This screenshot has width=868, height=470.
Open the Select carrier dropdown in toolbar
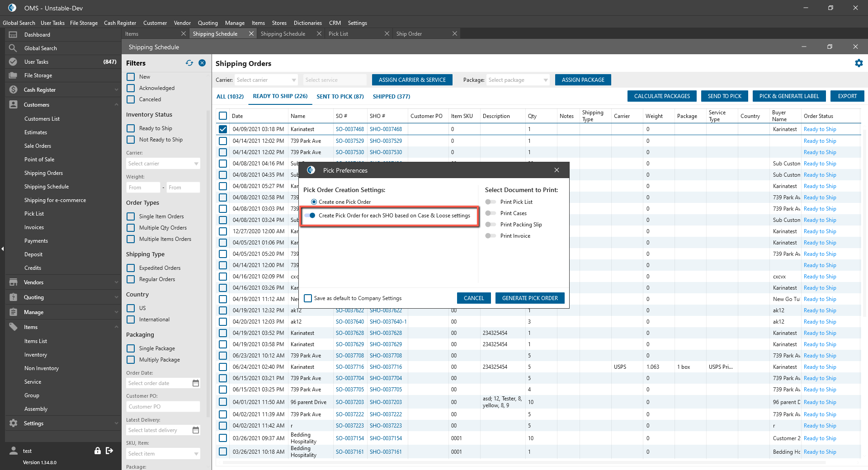coord(266,80)
